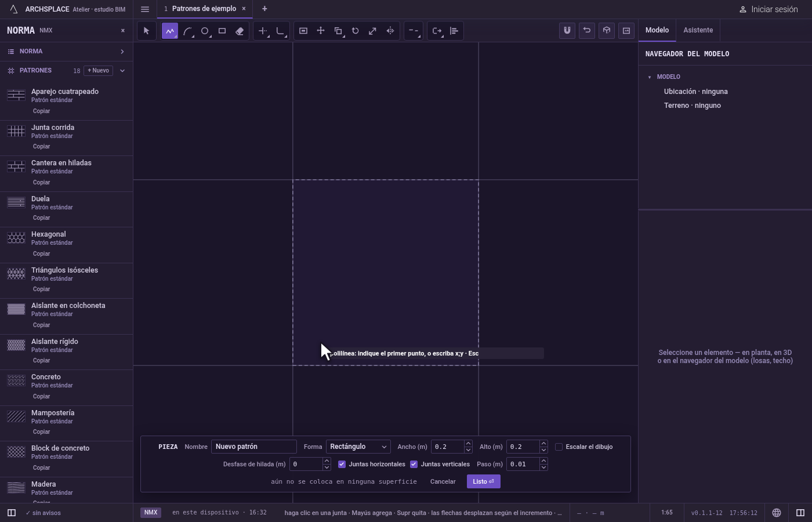Click Copiar under Hexagonal pattern
812x522 pixels.
point(41,253)
